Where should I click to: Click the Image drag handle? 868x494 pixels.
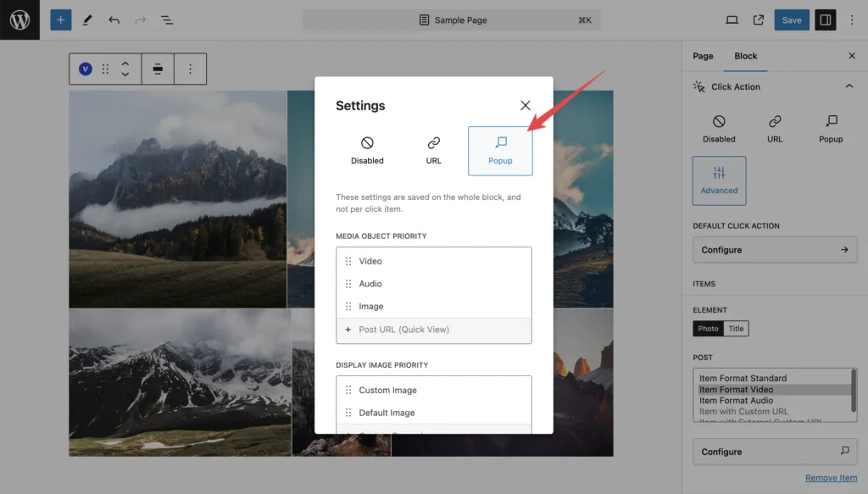click(348, 307)
